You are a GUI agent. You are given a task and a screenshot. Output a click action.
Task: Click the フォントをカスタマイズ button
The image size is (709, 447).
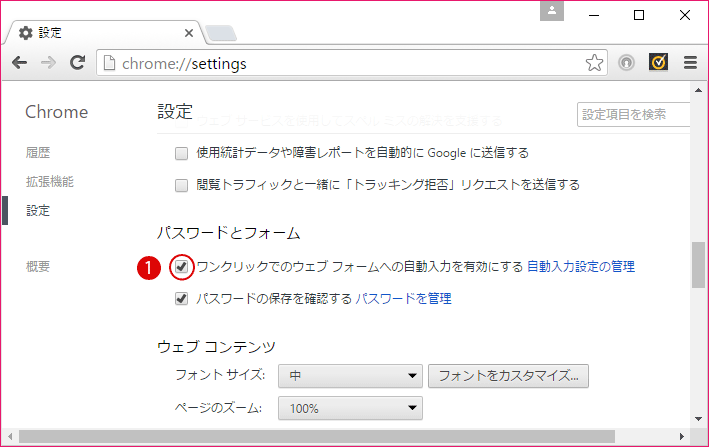[508, 376]
